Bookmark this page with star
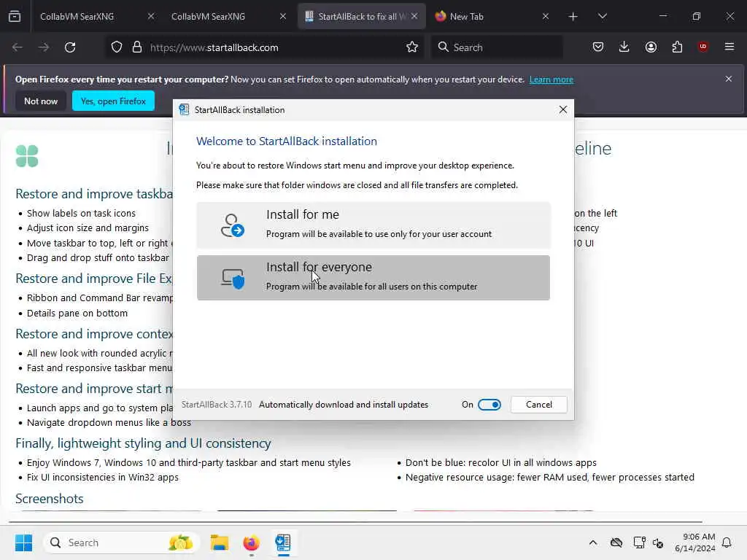Viewport: 747px width, 560px height. (x=412, y=47)
